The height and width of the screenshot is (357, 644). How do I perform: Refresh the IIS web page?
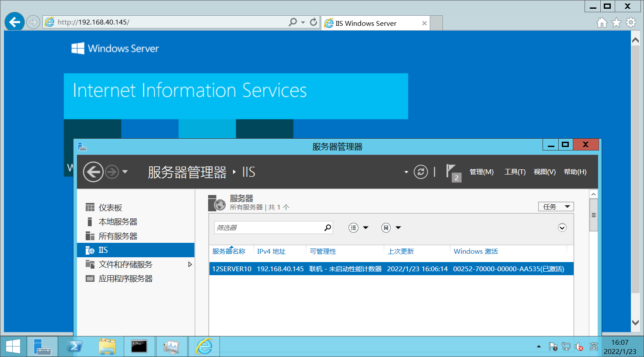pos(313,22)
